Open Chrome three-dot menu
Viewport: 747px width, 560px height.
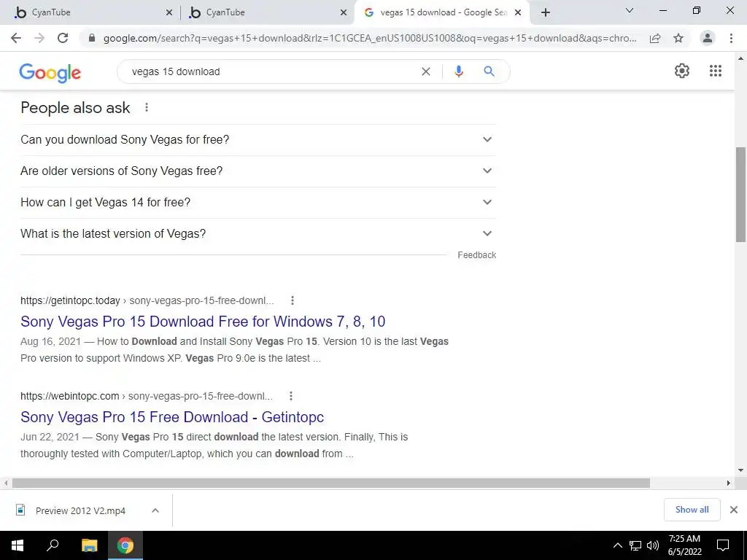coord(731,38)
